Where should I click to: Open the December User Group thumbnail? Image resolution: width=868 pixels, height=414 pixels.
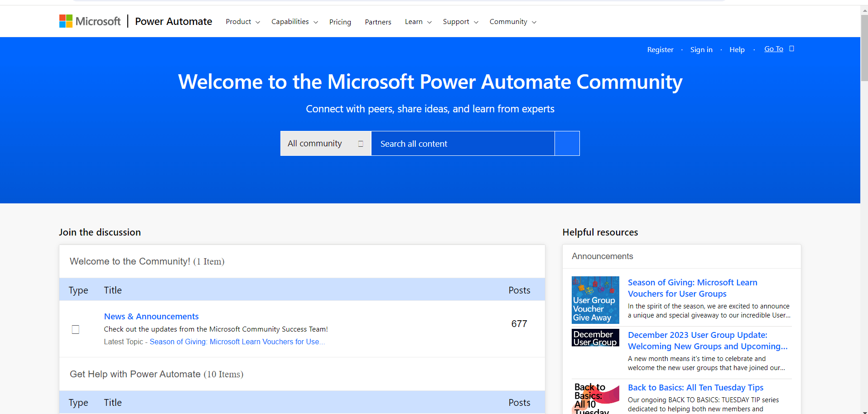coord(595,338)
